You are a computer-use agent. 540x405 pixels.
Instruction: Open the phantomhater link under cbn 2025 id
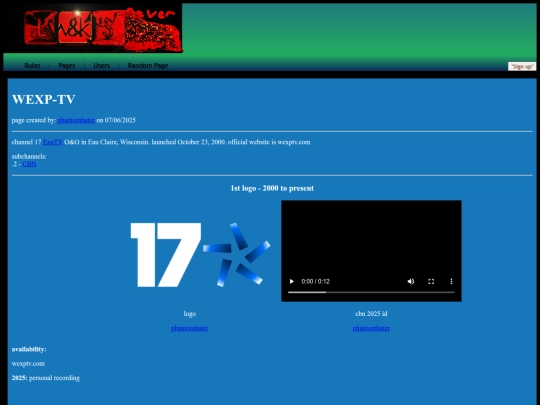(x=371, y=328)
